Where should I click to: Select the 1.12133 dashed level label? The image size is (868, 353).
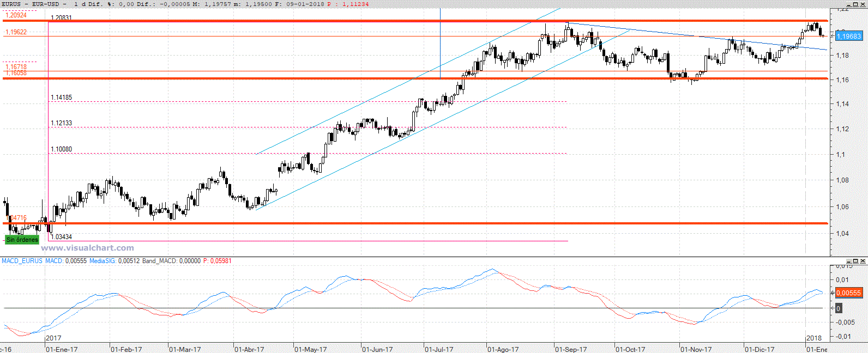click(61, 123)
